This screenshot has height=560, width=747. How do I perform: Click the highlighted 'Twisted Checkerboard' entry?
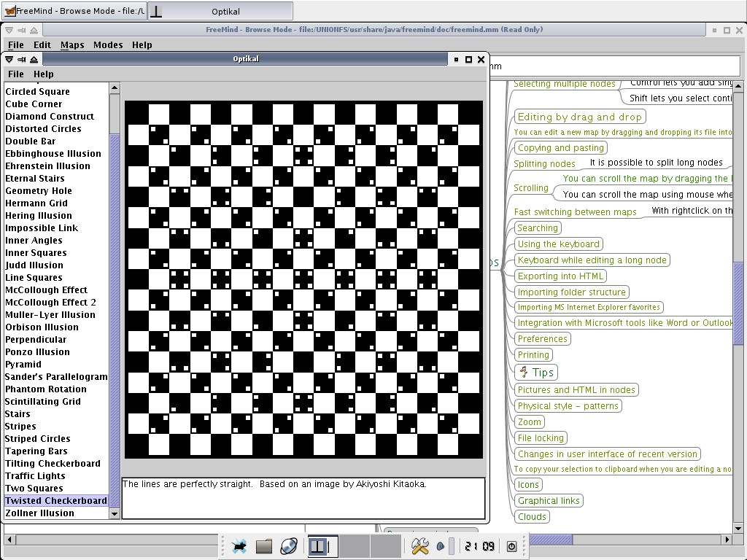(x=55, y=500)
